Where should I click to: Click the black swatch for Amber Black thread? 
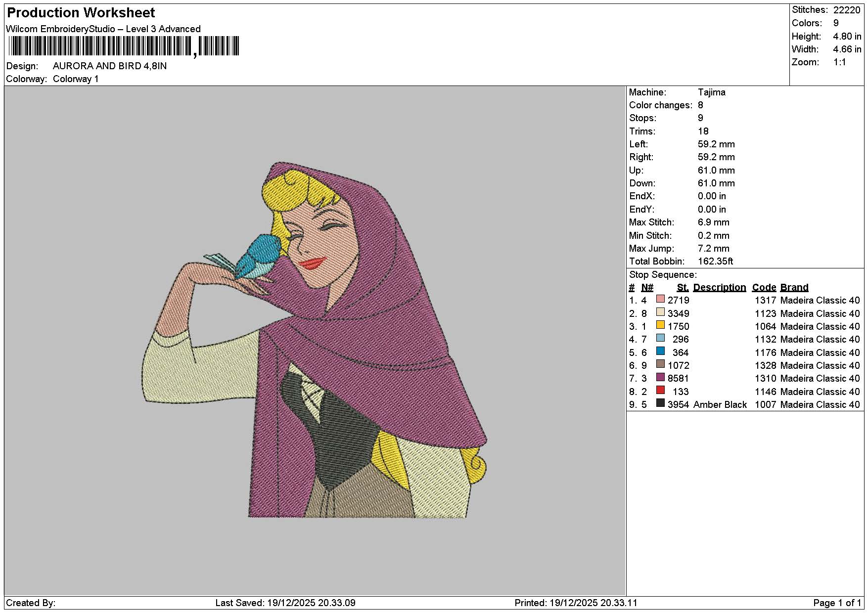[660, 403]
